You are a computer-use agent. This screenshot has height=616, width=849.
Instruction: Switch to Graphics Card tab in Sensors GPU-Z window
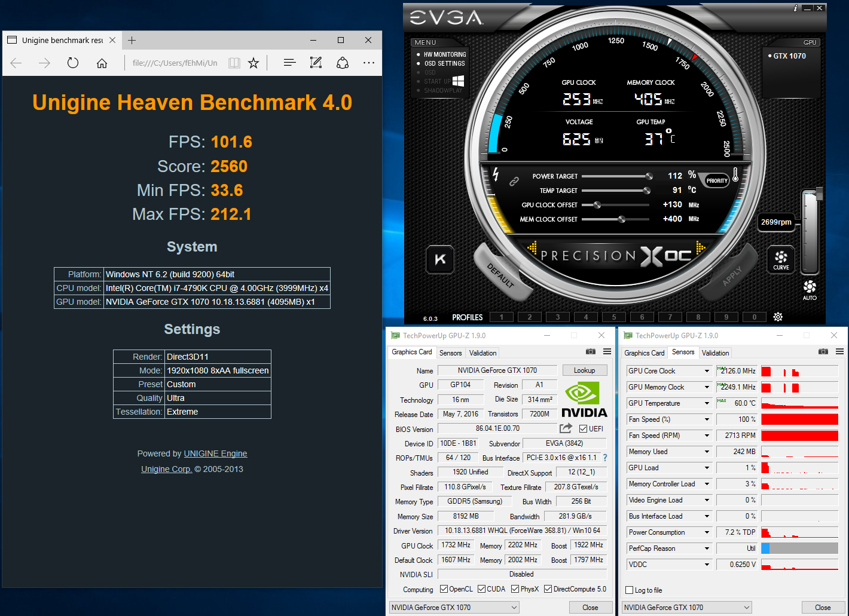[x=645, y=353]
